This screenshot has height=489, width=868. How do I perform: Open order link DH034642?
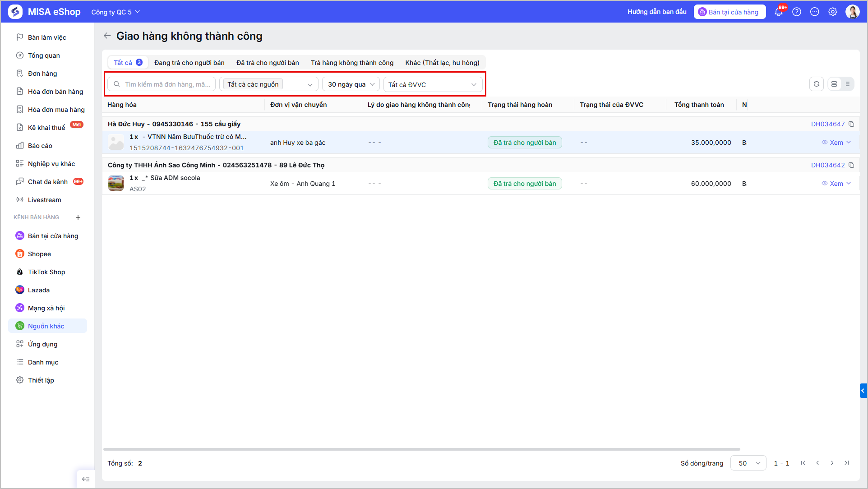tap(827, 165)
